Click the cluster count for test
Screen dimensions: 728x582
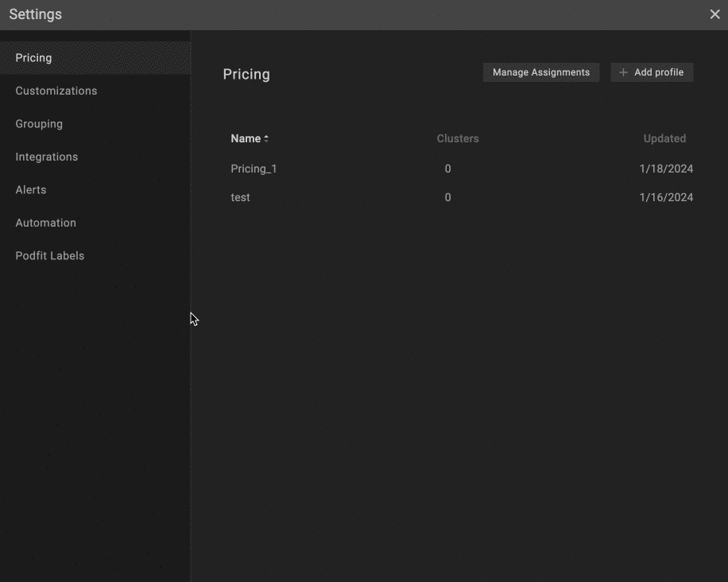point(447,197)
